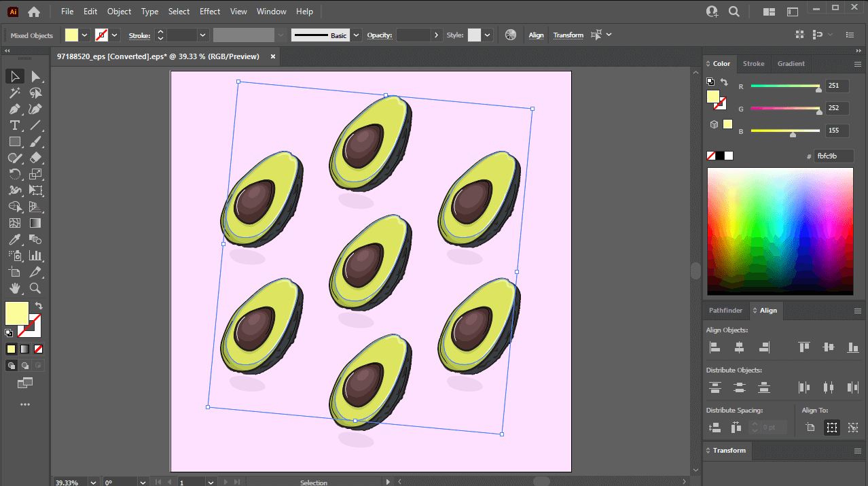The width and height of the screenshot is (868, 486).
Task: Select the Eraser tool
Action: point(36,158)
